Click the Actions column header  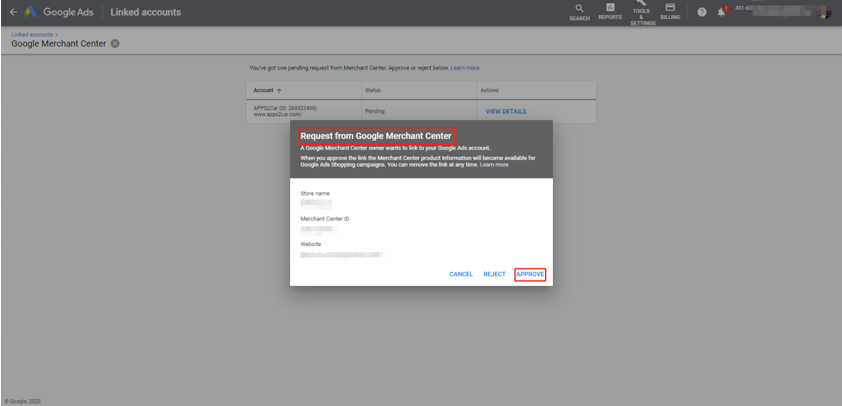(x=489, y=90)
